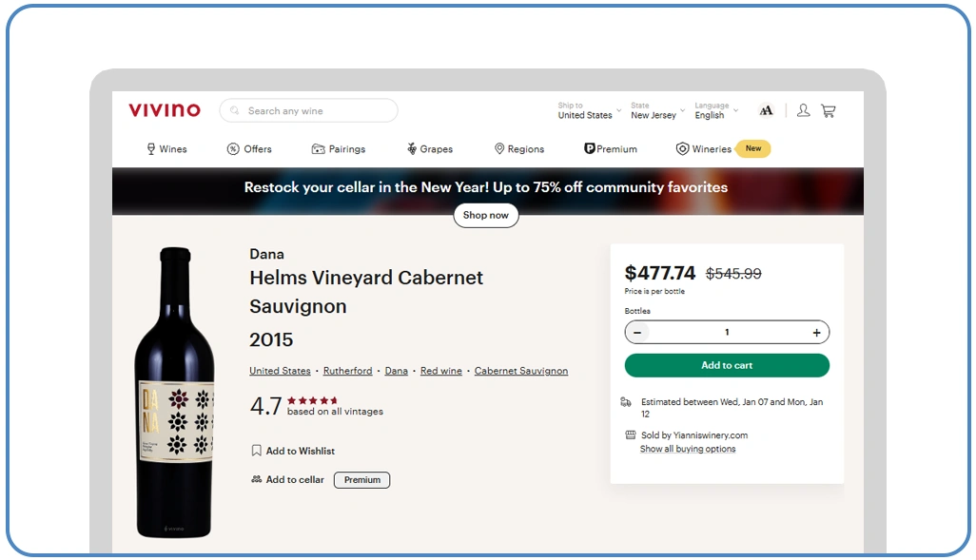Click the search magnifier icon

click(x=235, y=111)
